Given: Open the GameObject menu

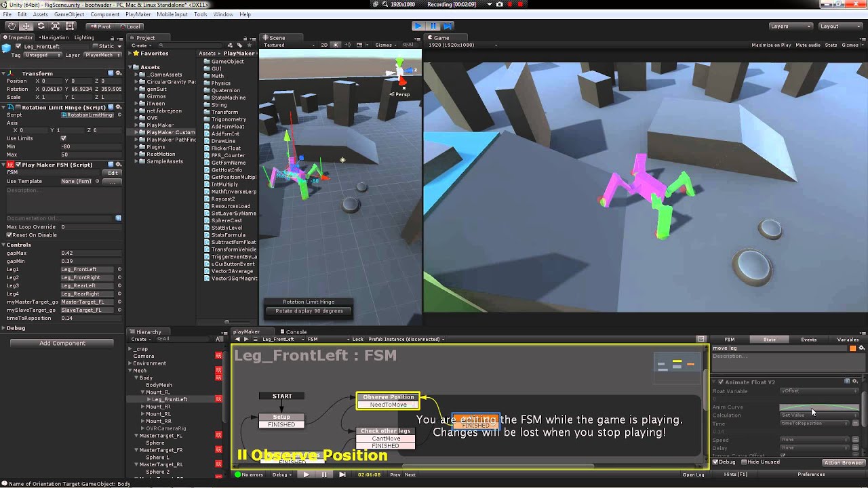Looking at the screenshot, I should tap(68, 14).
